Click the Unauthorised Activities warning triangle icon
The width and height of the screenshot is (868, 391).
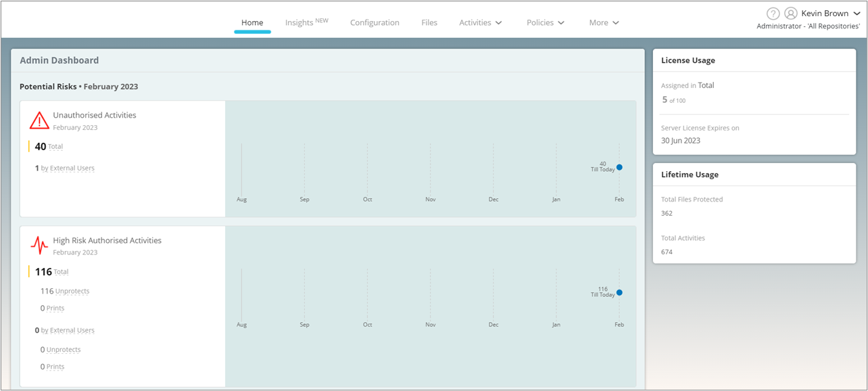click(x=39, y=120)
